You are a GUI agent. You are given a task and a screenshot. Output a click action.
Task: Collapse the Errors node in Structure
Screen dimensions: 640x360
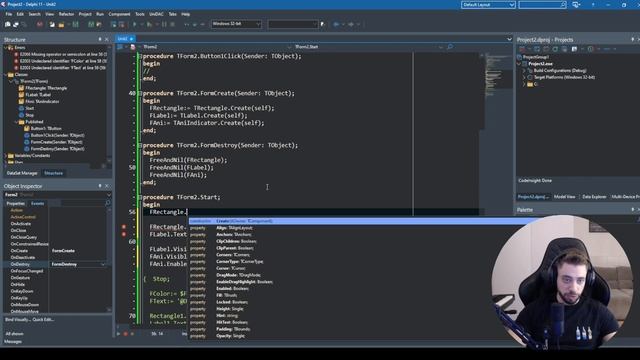click(x=5, y=48)
